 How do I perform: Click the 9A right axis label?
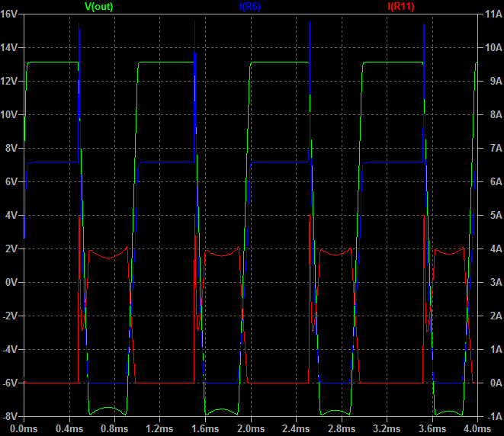496,81
